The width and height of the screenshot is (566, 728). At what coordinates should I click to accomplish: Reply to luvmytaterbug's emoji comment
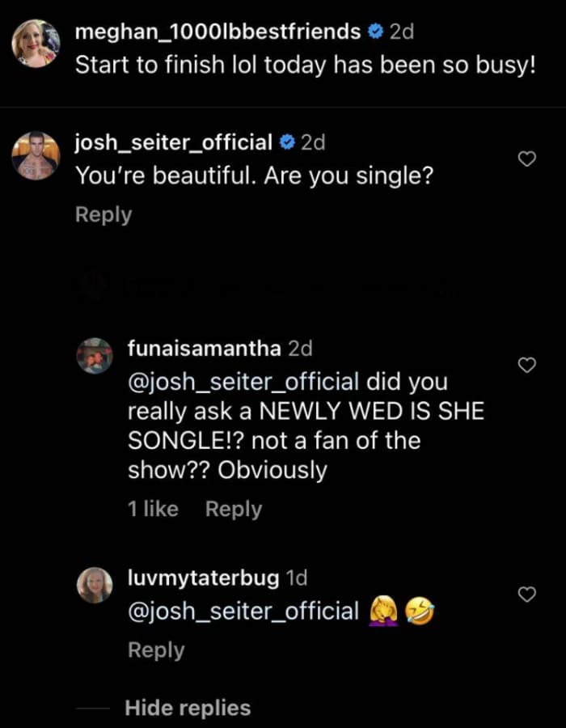tap(156, 650)
